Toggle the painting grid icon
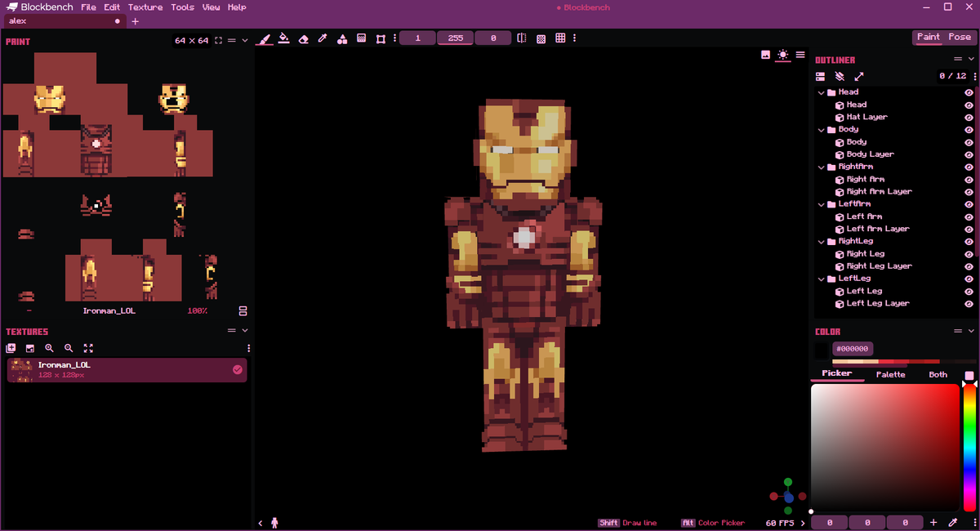The image size is (980, 531). (x=560, y=38)
